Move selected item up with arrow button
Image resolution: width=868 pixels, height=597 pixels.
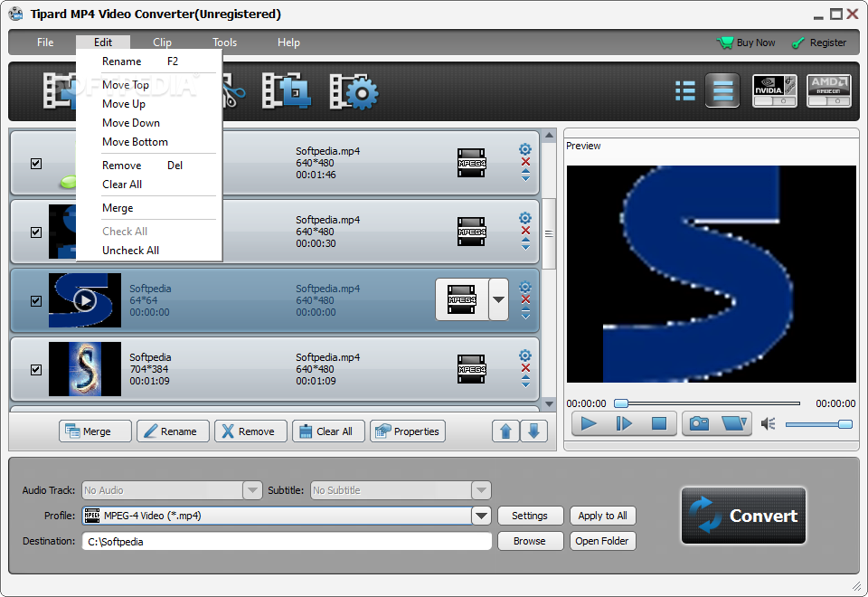(x=505, y=431)
